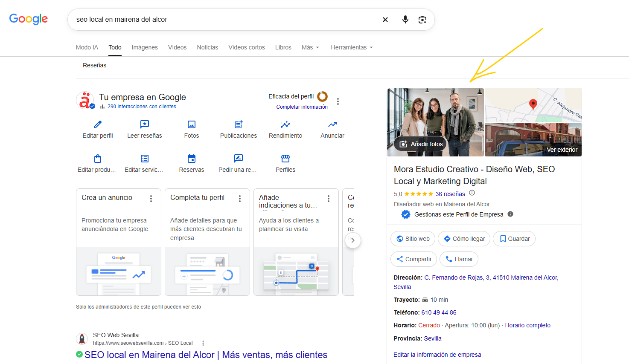
Task: Click the Google logo
Action: (29, 19)
